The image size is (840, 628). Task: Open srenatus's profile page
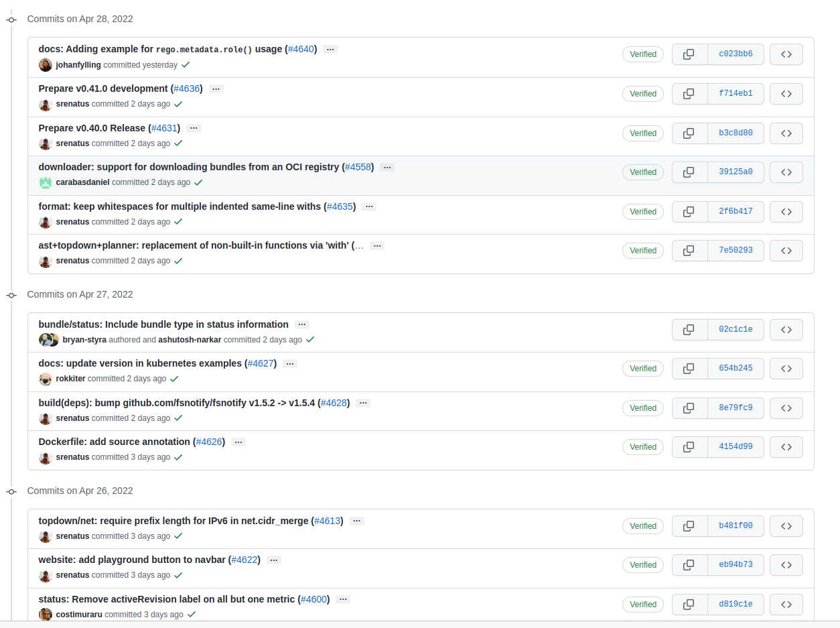tap(72, 104)
